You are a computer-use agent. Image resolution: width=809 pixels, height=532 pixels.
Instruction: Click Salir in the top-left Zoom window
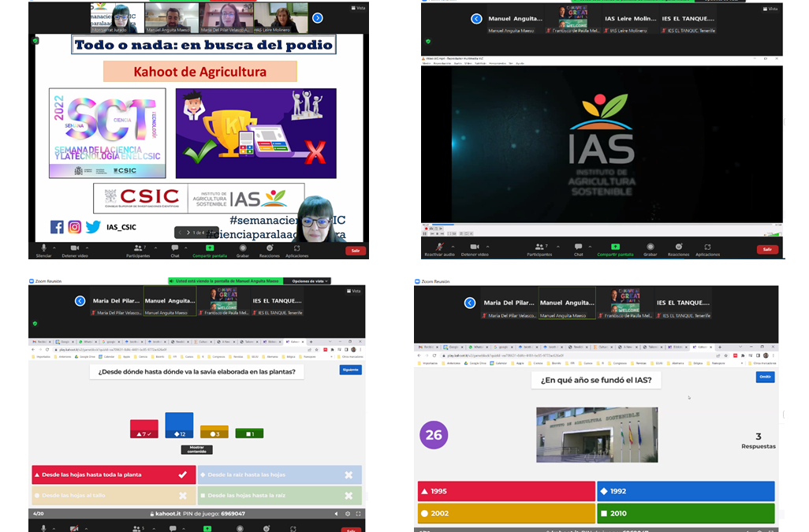click(356, 251)
